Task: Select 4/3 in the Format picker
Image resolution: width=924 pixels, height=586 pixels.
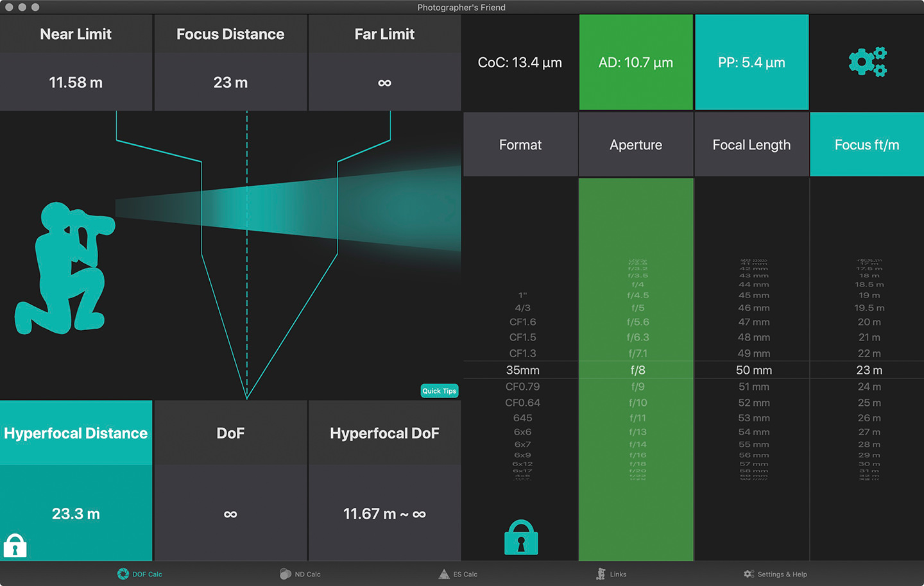Action: tap(522, 308)
